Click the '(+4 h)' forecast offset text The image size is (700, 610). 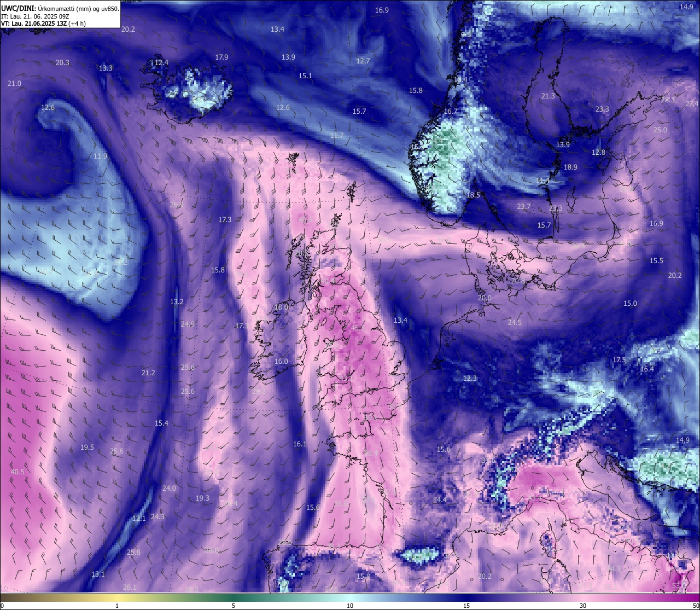tap(77, 24)
